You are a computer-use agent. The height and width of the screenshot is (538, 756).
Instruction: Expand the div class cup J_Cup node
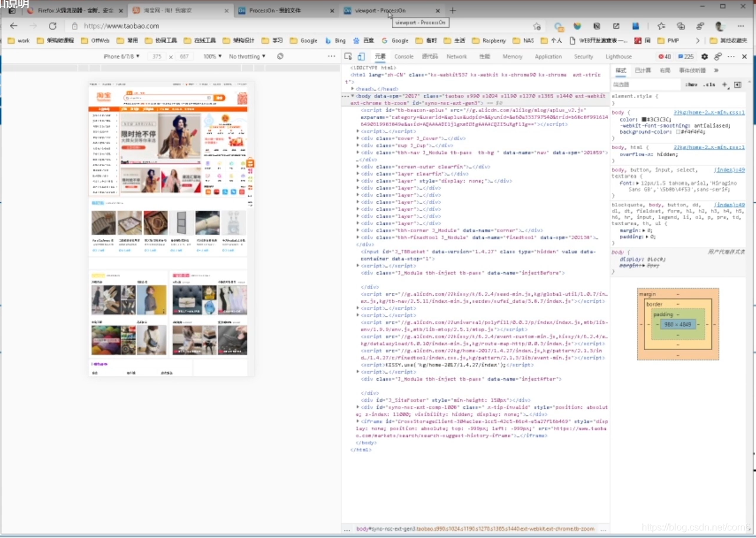(358, 146)
